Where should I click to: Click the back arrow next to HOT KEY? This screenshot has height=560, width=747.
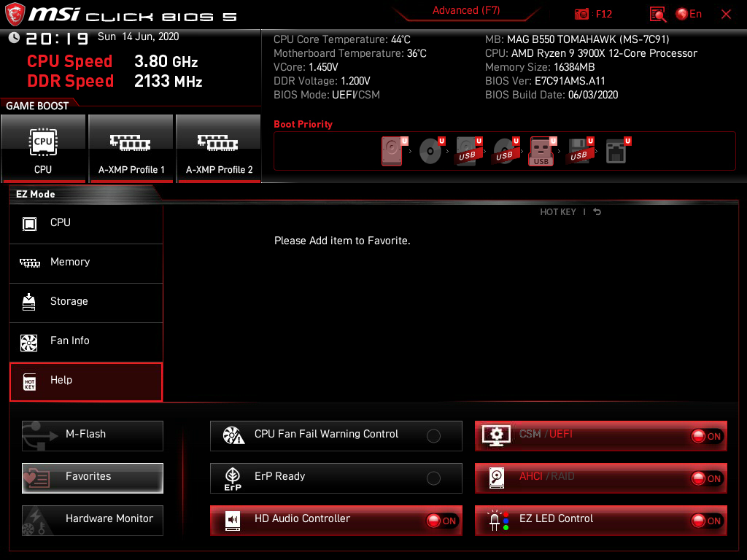(597, 212)
